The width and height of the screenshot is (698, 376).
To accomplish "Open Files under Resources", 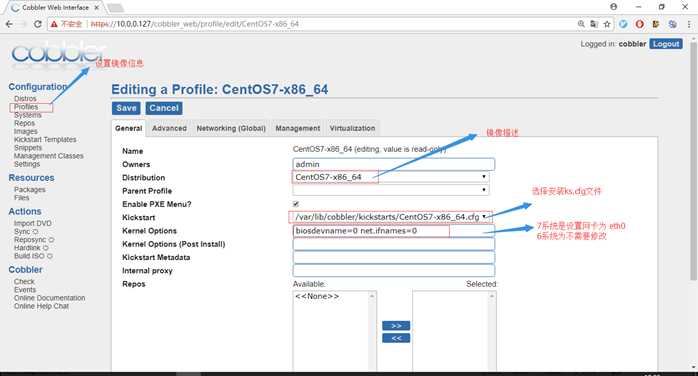I will point(21,198).
